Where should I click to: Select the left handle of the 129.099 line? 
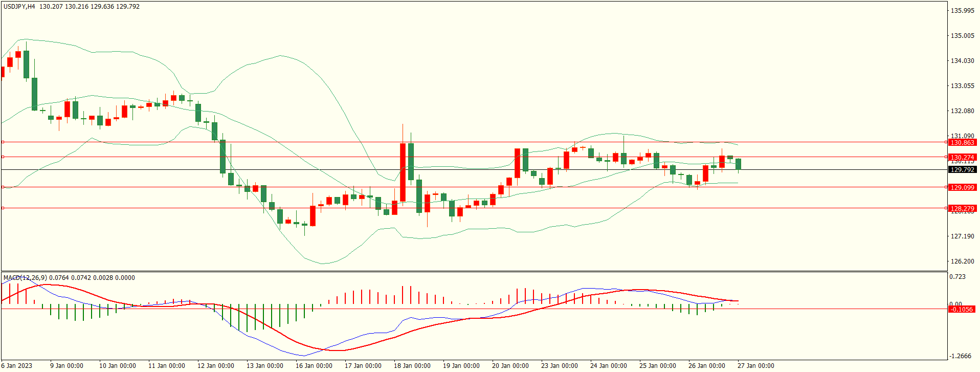pyautogui.click(x=3, y=187)
